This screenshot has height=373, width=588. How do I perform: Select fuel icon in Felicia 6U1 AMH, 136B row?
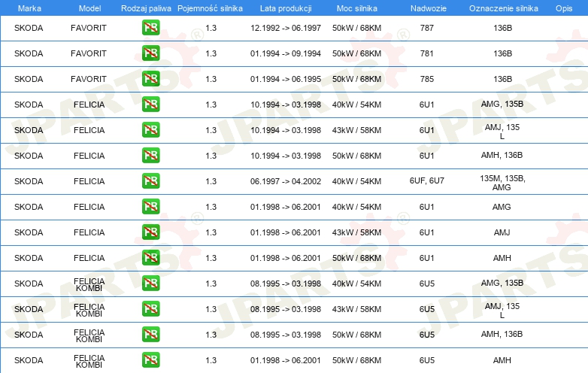click(x=150, y=156)
